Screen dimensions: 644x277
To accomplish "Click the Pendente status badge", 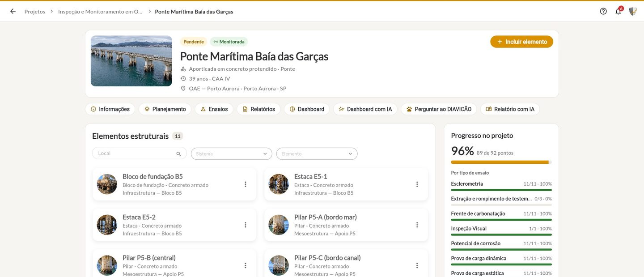I will pos(194,42).
